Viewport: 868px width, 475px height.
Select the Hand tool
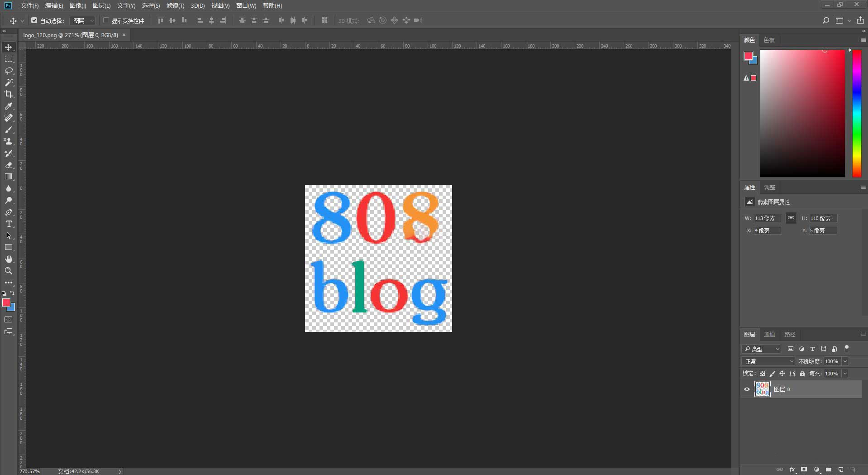9,259
